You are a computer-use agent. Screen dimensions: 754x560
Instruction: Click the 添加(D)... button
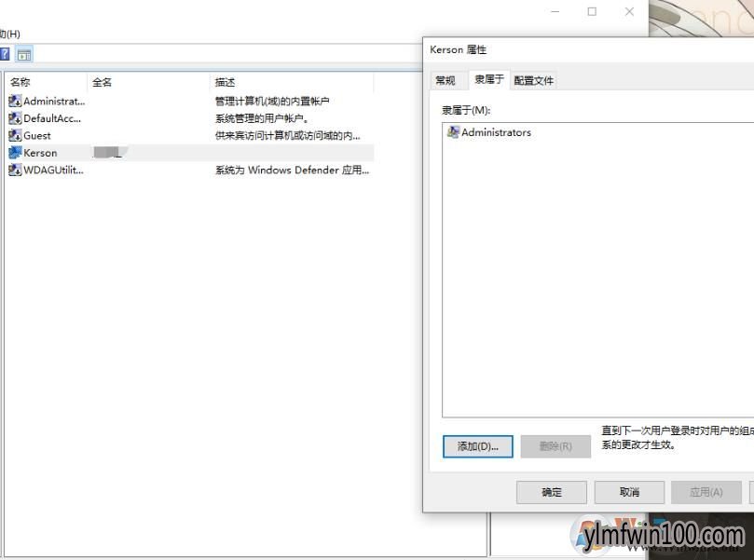click(x=477, y=446)
